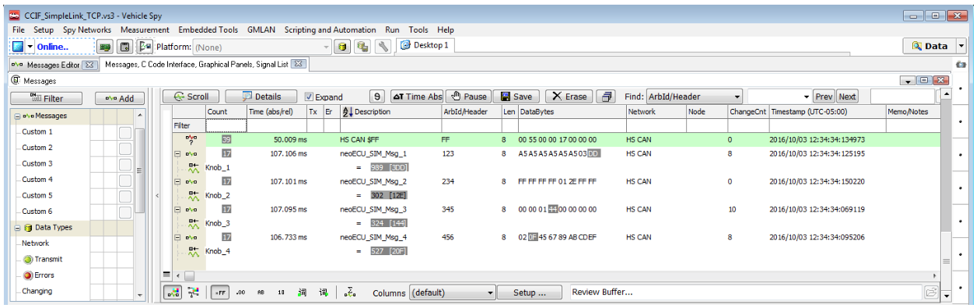Viewport: 980px width, 308px height.
Task: Click the .00 decimal format icon
Action: 240,292
